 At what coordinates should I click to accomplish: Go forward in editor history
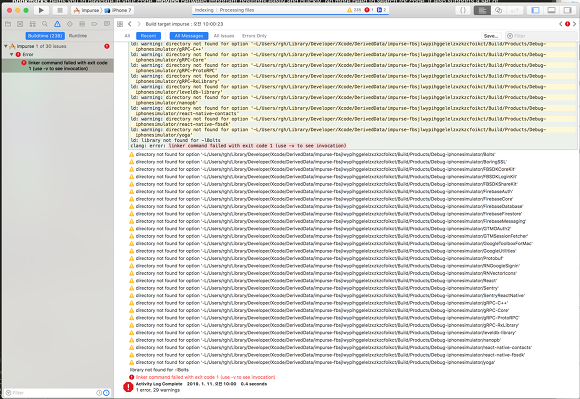pos(139,24)
